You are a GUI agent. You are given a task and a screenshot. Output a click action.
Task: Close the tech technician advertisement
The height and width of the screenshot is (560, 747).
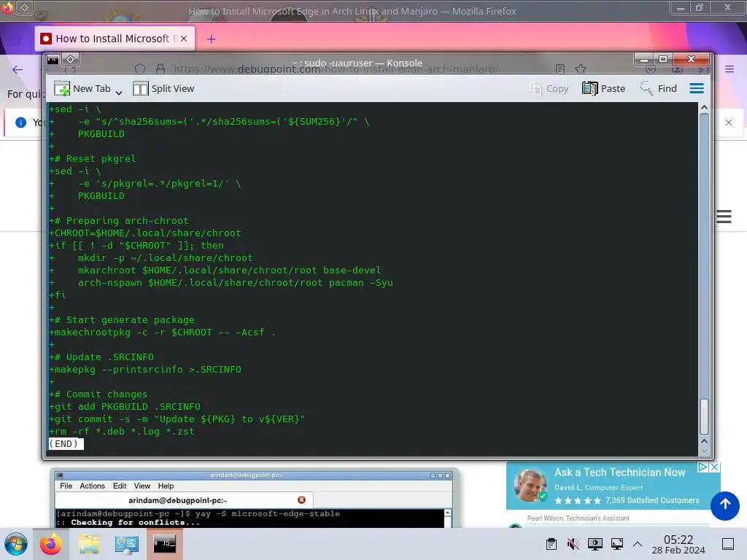point(714,467)
